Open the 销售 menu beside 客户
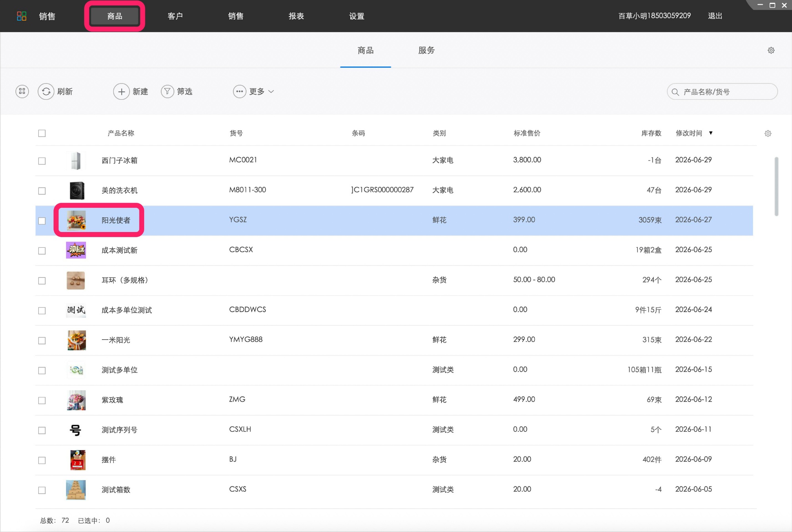792x532 pixels. tap(236, 16)
